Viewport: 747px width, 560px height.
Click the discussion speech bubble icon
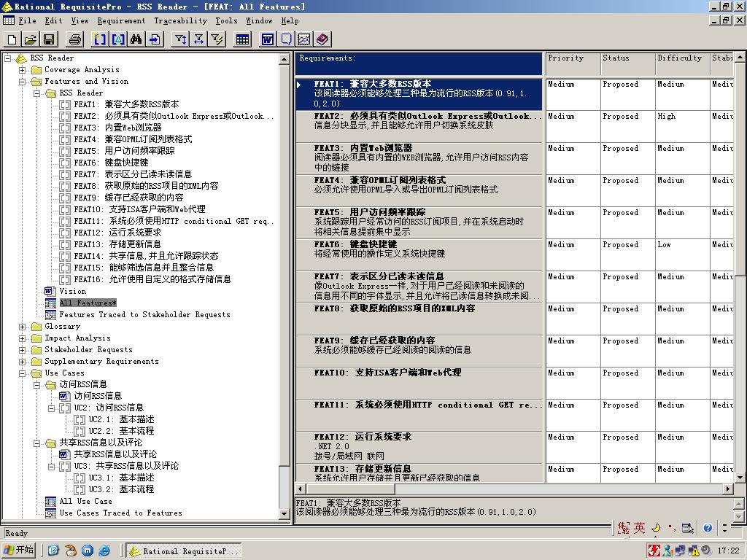click(x=286, y=39)
